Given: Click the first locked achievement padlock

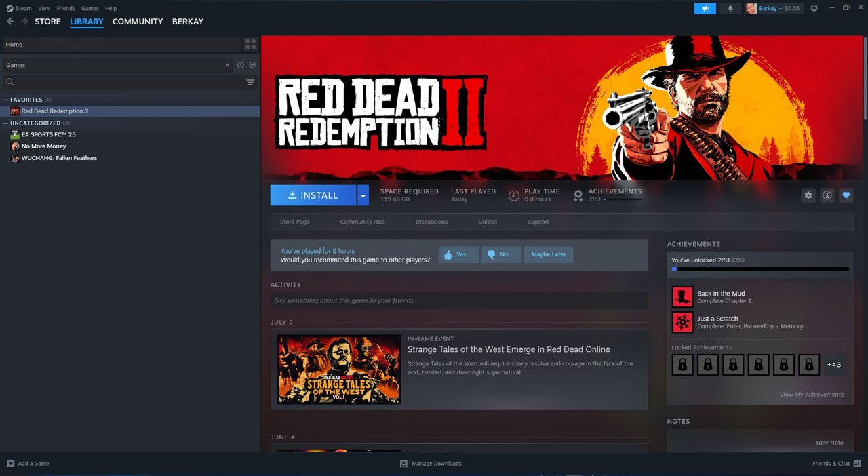Looking at the screenshot, I should click(x=682, y=365).
